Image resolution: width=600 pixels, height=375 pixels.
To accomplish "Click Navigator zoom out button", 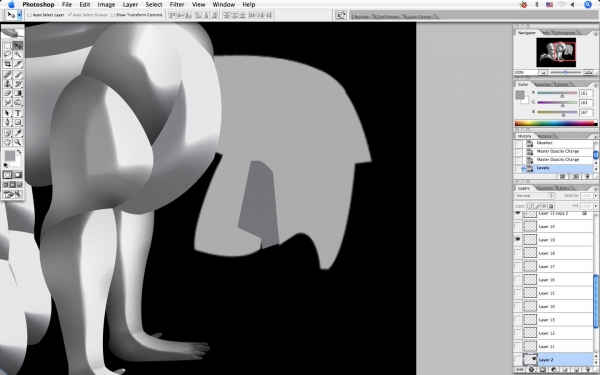I will click(x=543, y=72).
